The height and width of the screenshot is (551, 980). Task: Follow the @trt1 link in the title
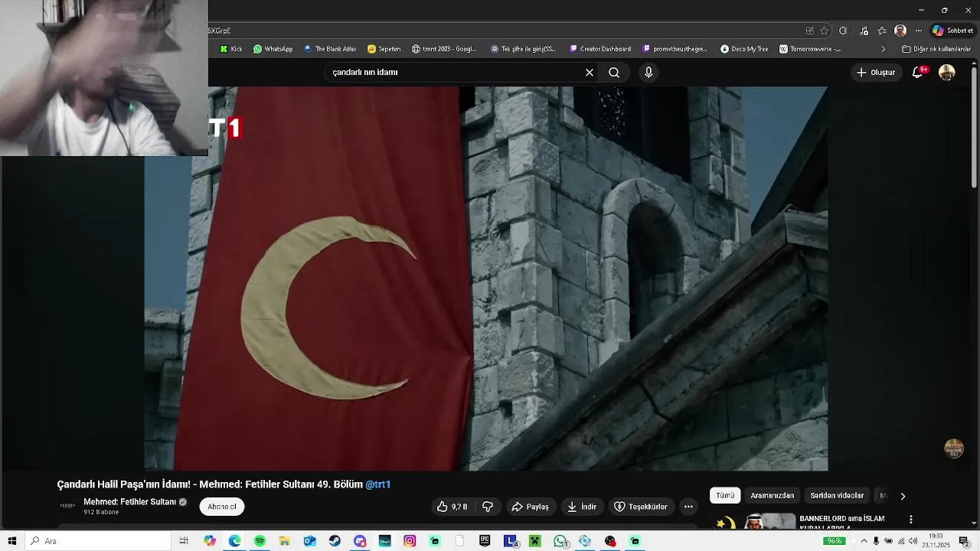click(x=378, y=484)
